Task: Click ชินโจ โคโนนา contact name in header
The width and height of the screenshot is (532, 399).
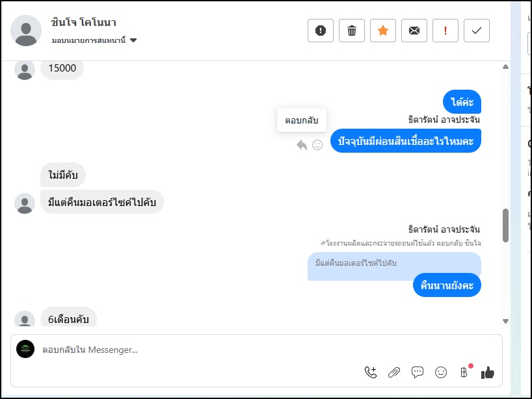Action: click(84, 23)
